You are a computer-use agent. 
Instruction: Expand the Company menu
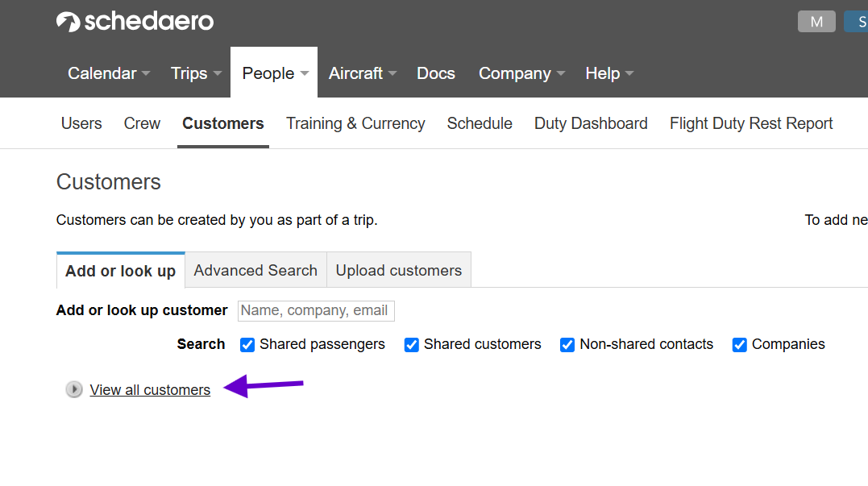pos(521,73)
